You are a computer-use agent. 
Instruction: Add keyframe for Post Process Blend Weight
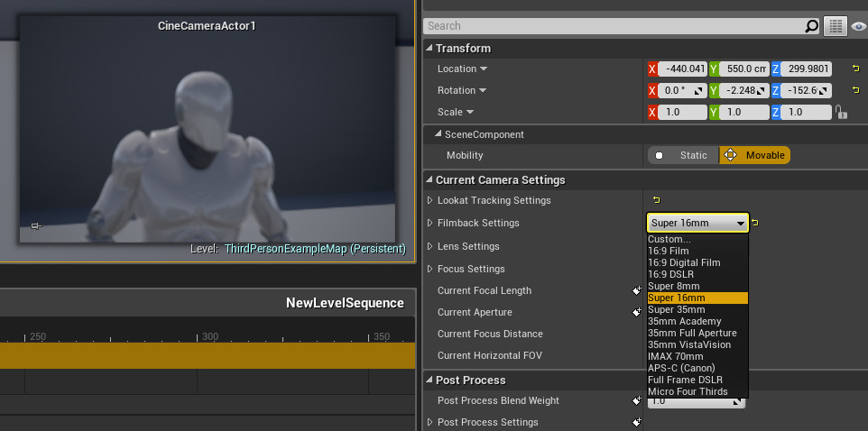coord(637,400)
